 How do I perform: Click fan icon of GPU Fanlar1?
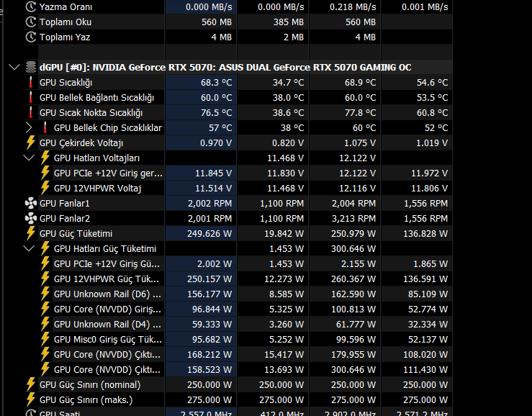[31, 203]
